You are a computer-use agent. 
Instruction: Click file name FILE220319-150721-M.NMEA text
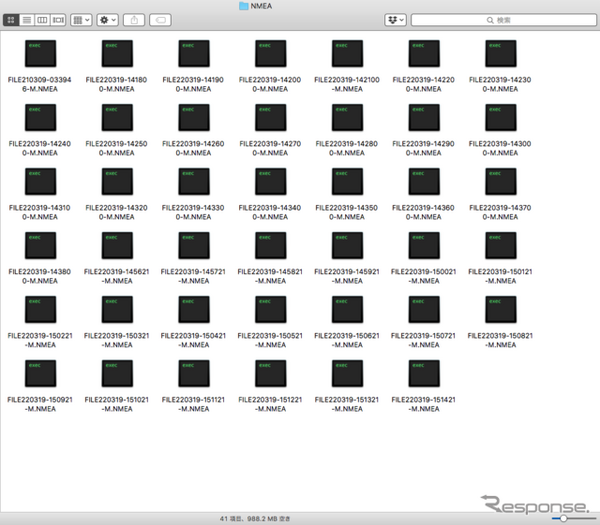(x=424, y=340)
